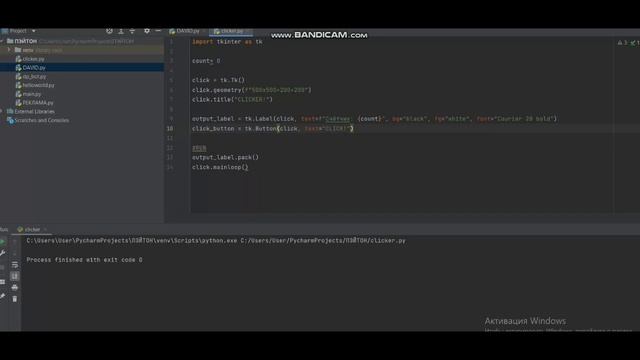
Task: Click the click.title("CLICKER!") line
Action: coord(232,99)
